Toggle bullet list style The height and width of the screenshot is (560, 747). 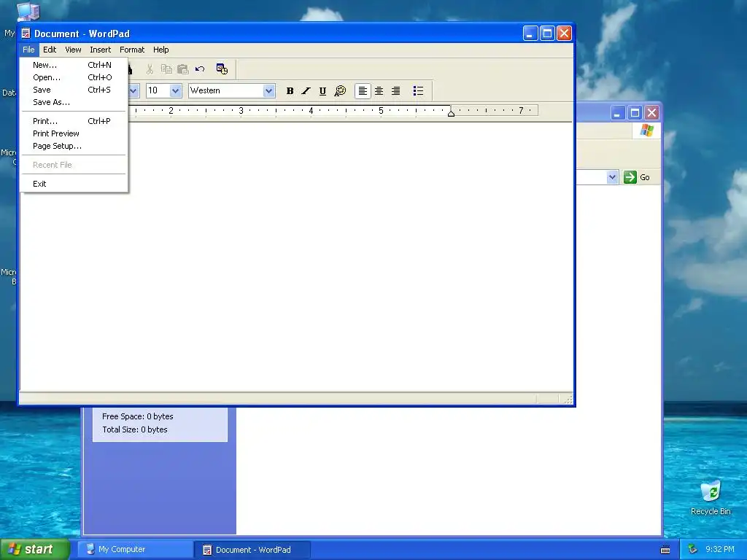[418, 91]
